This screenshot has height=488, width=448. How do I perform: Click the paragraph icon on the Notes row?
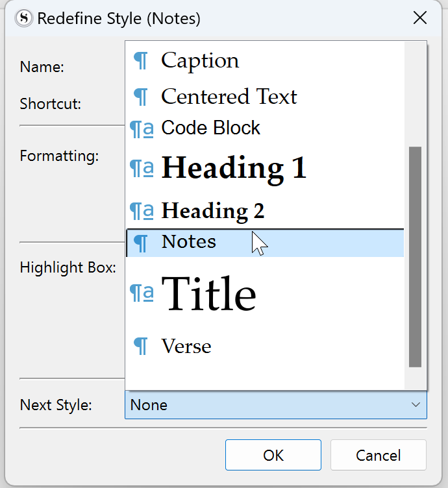tap(140, 243)
